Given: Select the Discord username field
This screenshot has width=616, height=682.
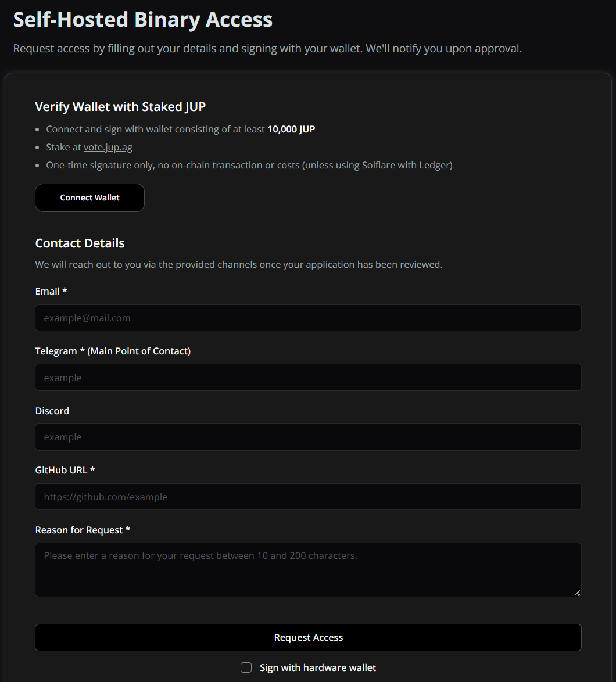Looking at the screenshot, I should 308,437.
